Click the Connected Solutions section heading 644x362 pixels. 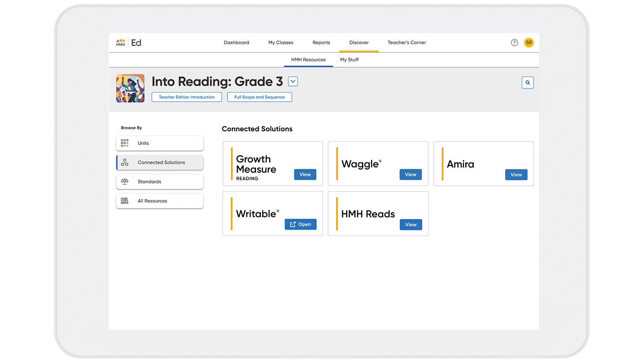click(x=257, y=129)
